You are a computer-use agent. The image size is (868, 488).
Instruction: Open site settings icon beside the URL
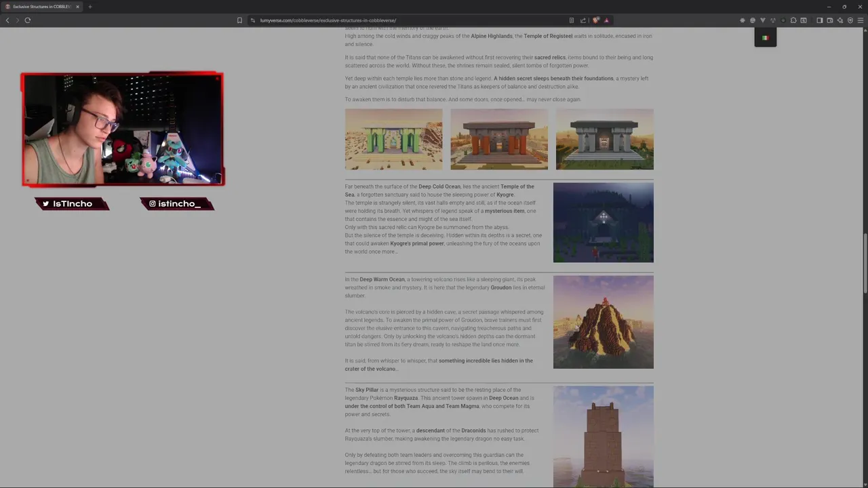point(252,20)
